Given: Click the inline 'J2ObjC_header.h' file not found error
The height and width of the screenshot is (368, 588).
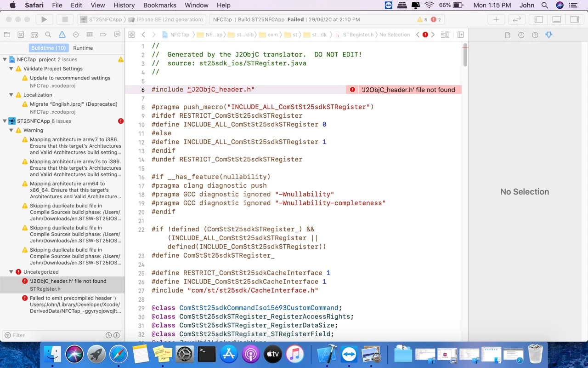Looking at the screenshot, I should (404, 90).
